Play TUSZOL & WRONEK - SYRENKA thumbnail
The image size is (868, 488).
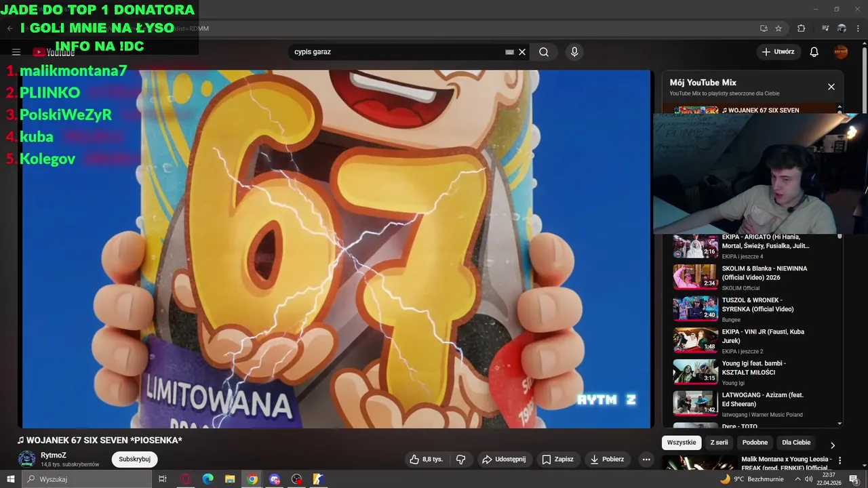point(695,308)
